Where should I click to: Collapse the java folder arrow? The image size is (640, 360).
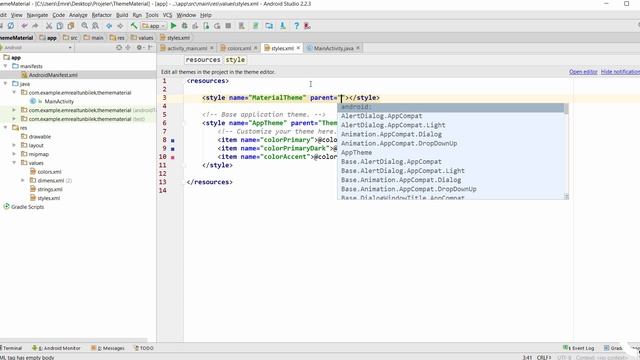[5, 83]
